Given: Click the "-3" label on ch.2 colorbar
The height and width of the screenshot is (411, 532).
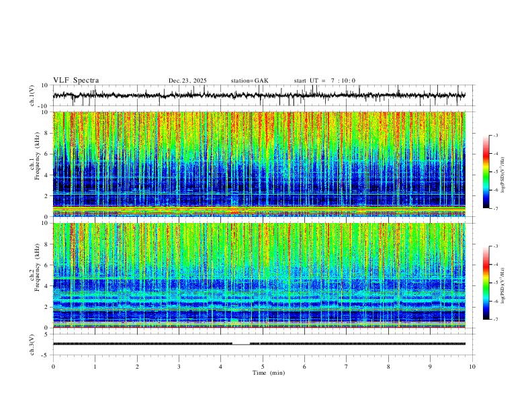Looking at the screenshot, I should (x=495, y=246).
